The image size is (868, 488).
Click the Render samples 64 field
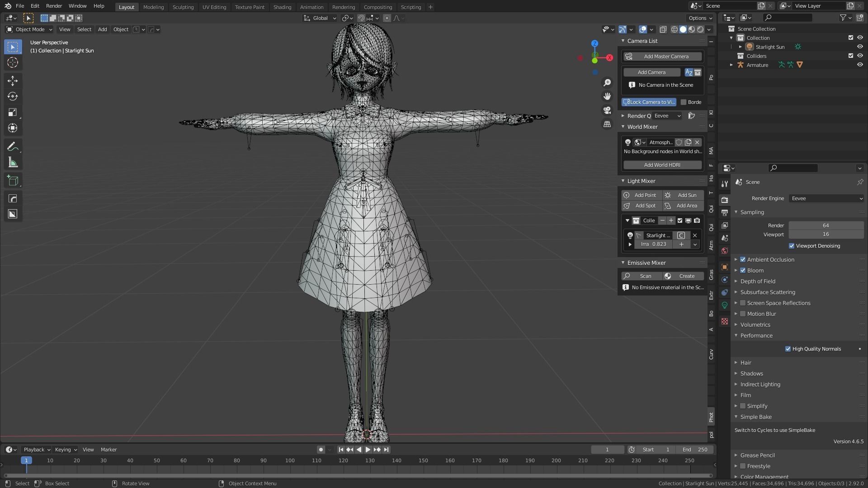tap(826, 225)
